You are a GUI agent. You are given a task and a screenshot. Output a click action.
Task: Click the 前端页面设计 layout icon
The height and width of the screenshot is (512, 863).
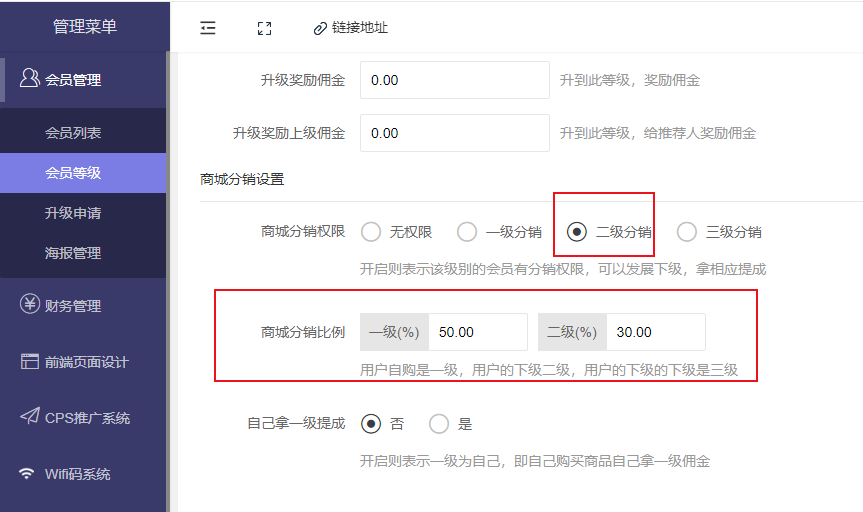pos(30,361)
